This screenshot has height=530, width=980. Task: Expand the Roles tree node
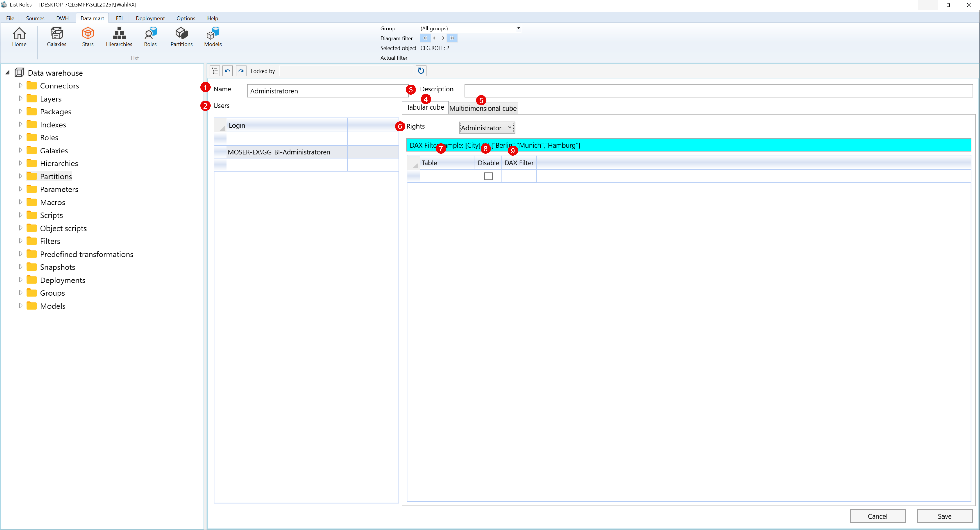[x=20, y=137]
